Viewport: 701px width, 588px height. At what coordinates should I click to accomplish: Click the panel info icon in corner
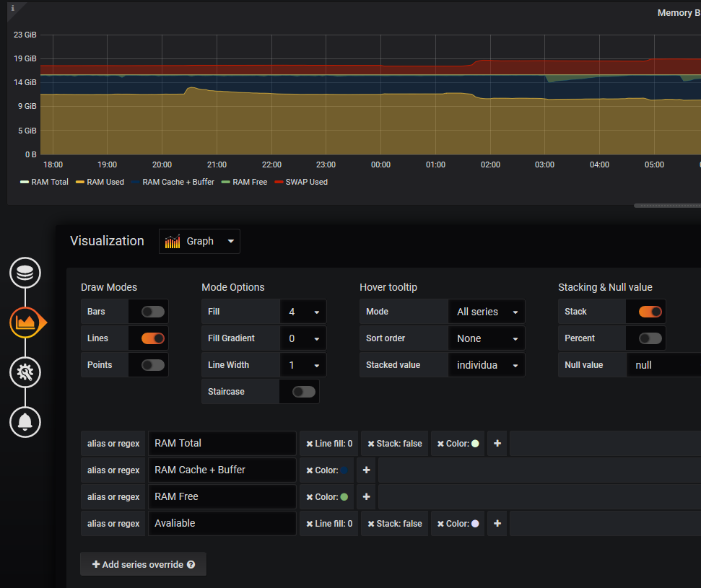(12, 8)
